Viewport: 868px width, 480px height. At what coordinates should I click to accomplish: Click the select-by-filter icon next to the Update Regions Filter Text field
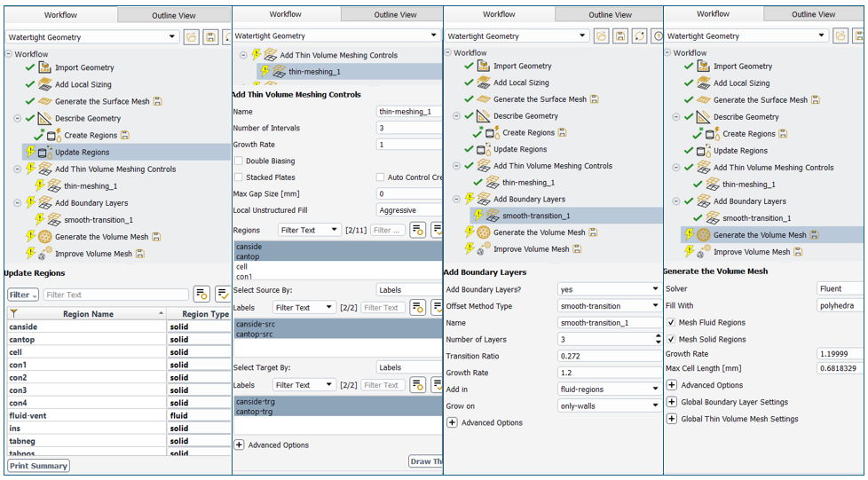pyautogui.click(x=201, y=295)
